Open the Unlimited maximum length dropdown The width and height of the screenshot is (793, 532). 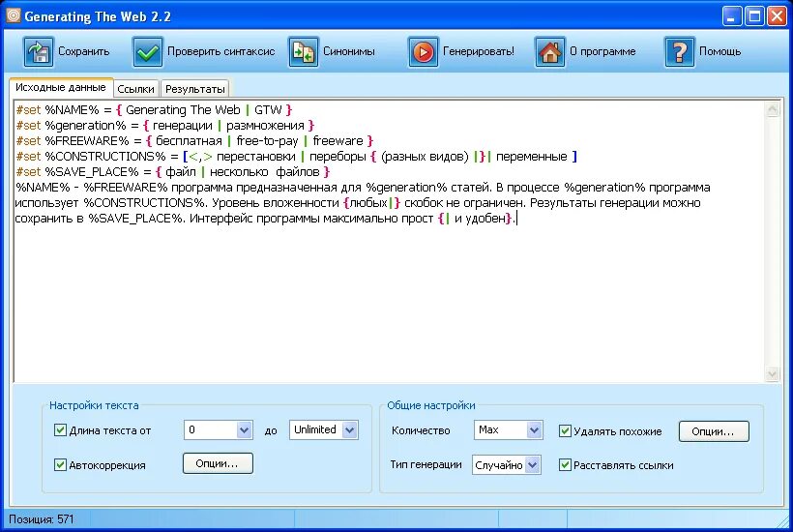click(349, 430)
